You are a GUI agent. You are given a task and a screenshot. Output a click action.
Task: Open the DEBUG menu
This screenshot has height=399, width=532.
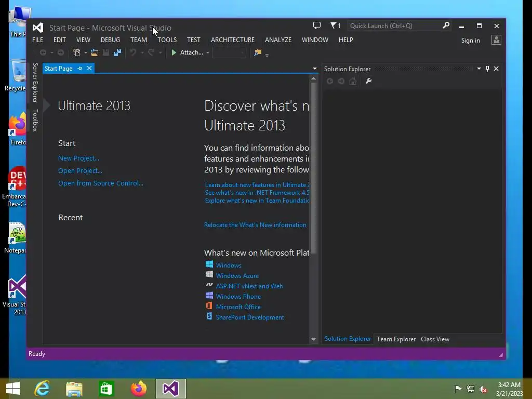click(x=110, y=39)
